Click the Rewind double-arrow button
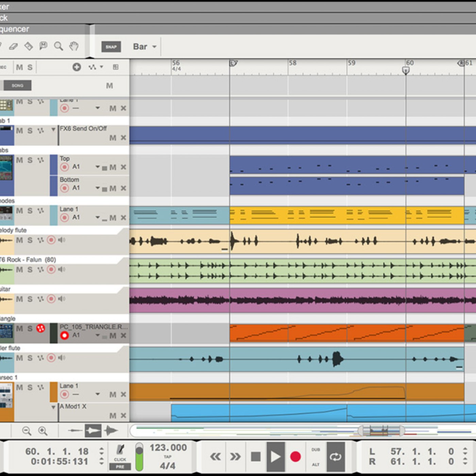This screenshot has width=476, height=476. (x=215, y=457)
